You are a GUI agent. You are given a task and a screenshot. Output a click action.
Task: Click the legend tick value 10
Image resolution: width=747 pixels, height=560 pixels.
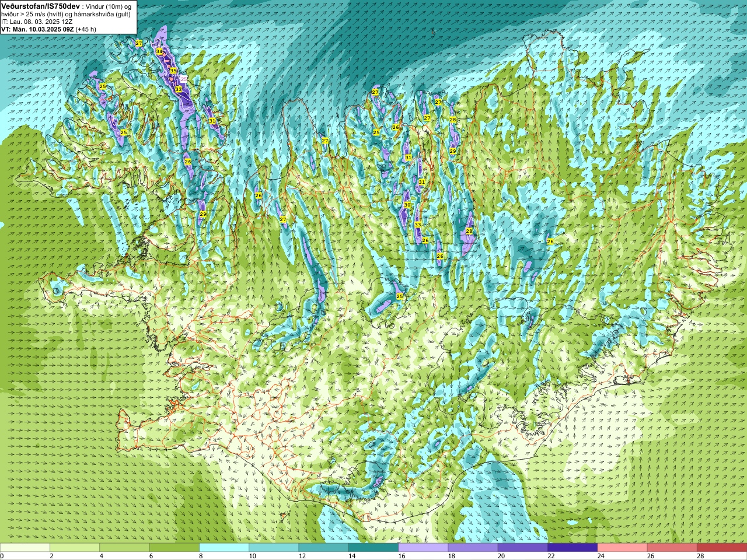[x=253, y=556]
